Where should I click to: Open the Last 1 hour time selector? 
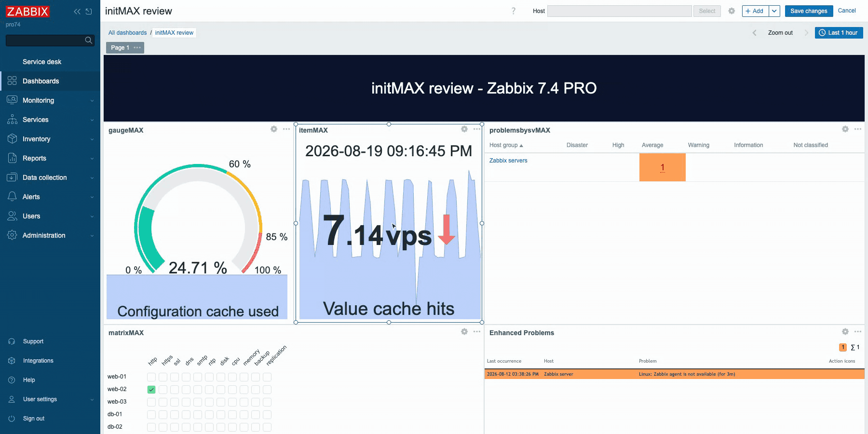[x=839, y=33]
